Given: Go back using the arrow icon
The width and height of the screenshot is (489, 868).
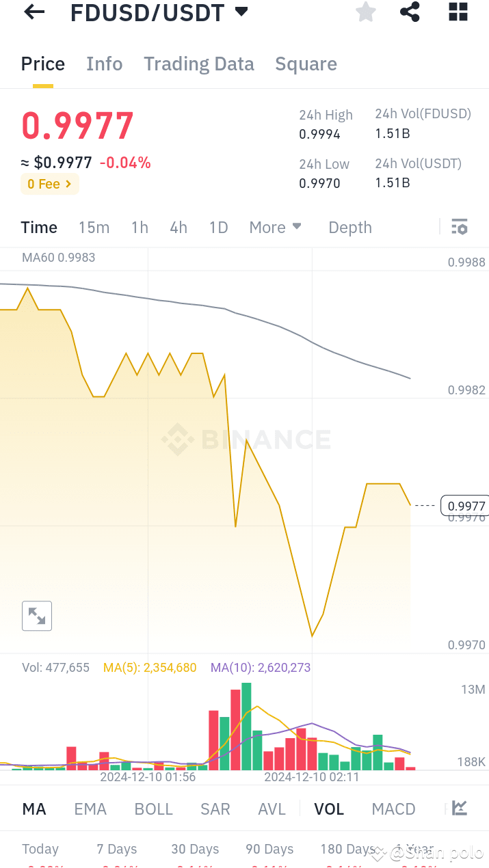Looking at the screenshot, I should pyautogui.click(x=34, y=12).
